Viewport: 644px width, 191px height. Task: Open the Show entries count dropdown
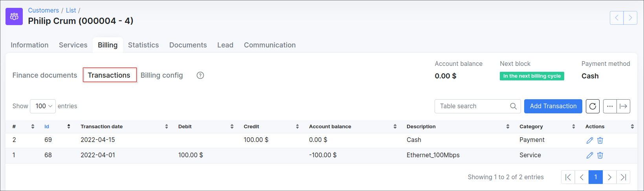(43, 106)
